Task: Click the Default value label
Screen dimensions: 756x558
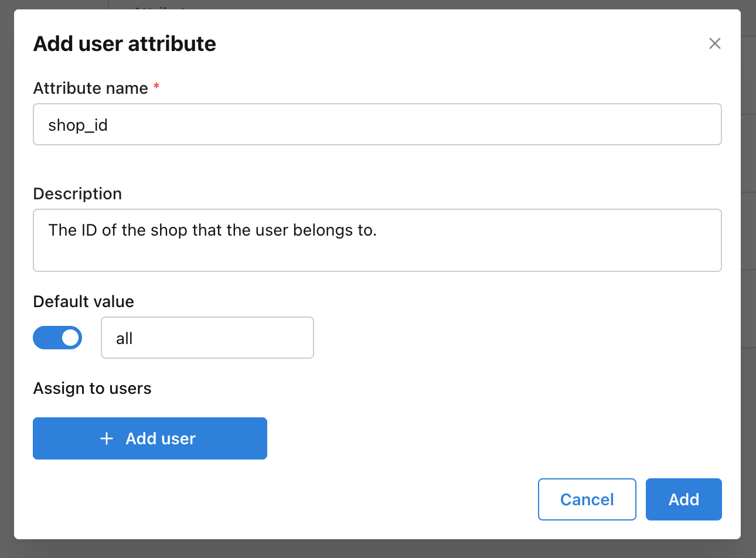Action: [x=84, y=301]
